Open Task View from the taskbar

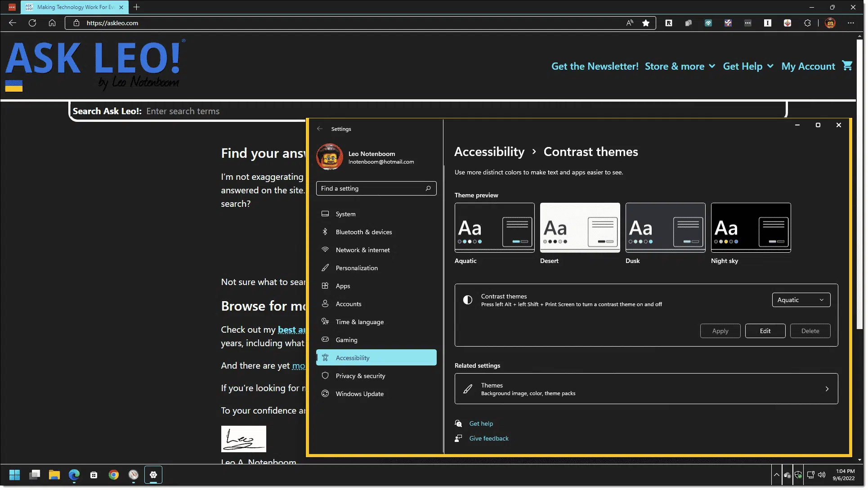pos(35,475)
